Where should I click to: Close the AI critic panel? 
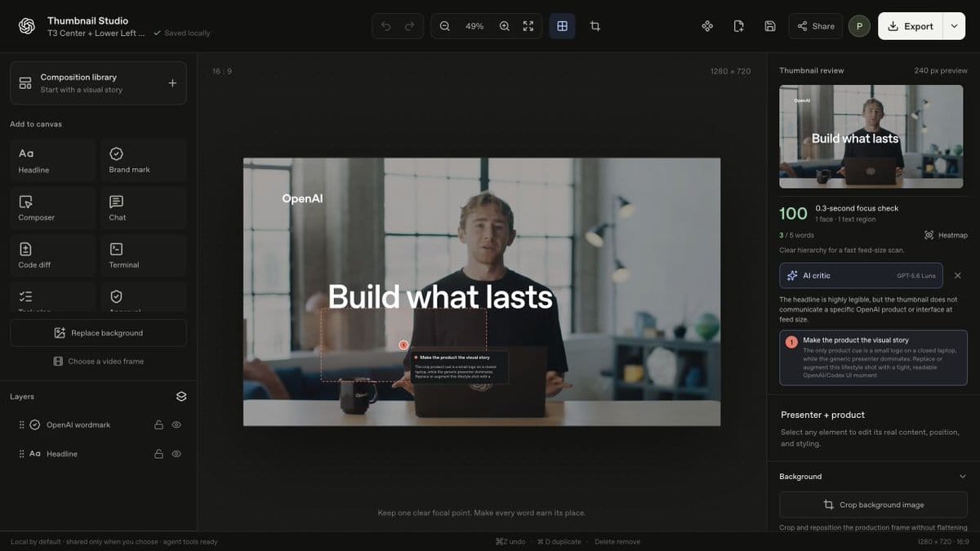click(958, 276)
